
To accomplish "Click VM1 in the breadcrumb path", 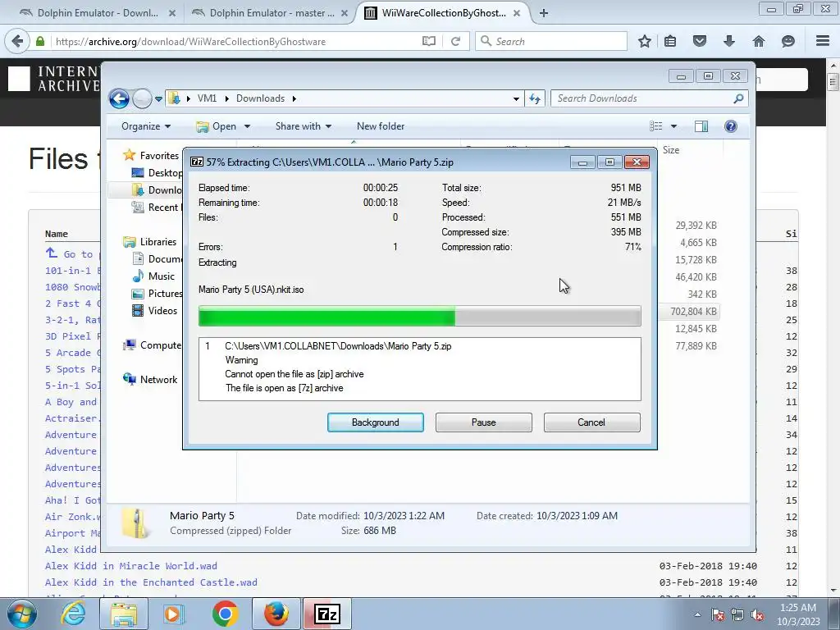I will coord(207,98).
